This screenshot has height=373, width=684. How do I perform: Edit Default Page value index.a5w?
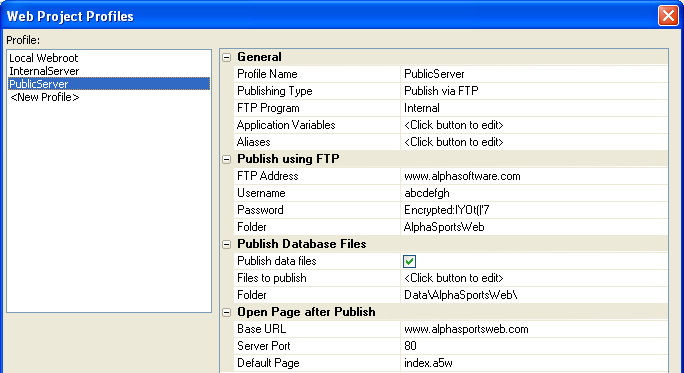pos(534,363)
